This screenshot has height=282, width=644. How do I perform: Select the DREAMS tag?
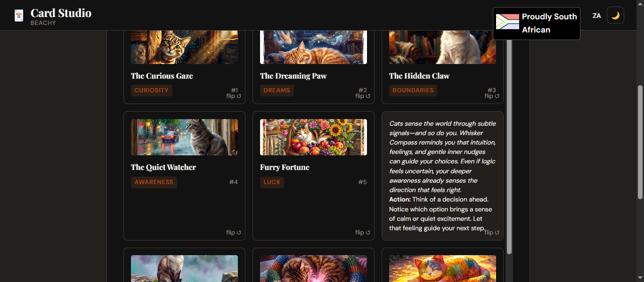[277, 90]
